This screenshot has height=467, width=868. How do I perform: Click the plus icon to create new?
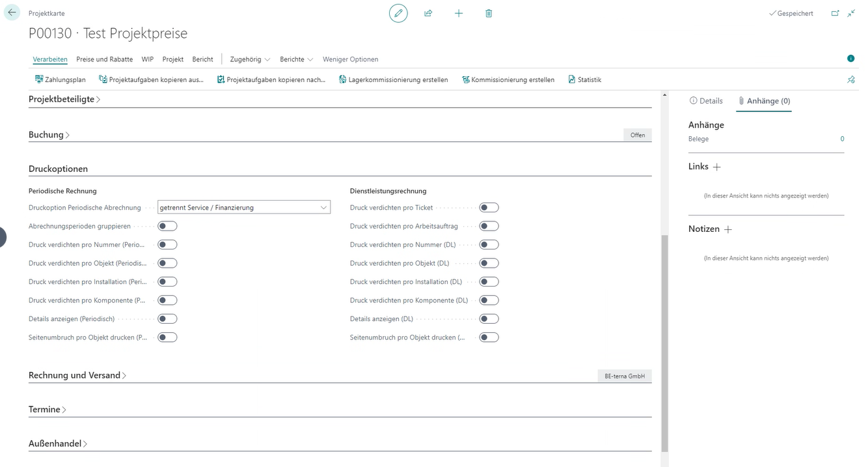459,13
